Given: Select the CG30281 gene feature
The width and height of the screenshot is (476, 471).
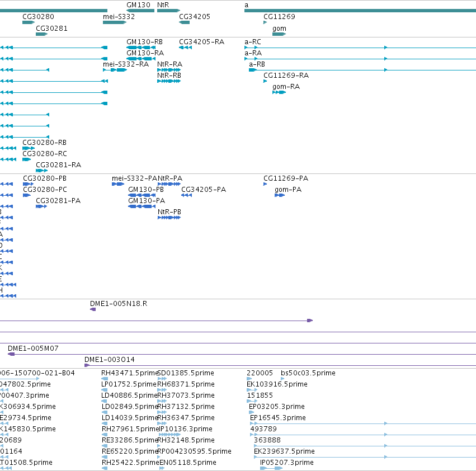Looking at the screenshot, I should (41, 34).
